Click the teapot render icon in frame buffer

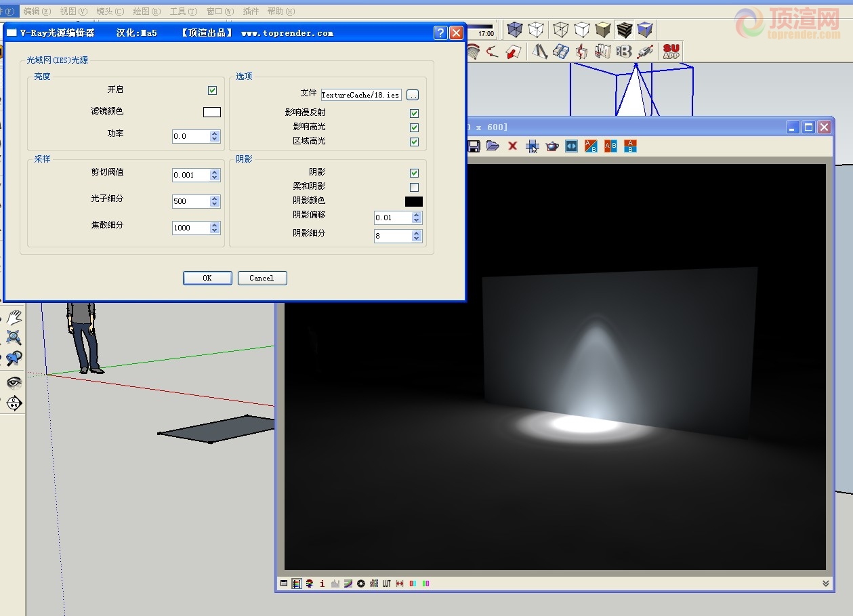tap(552, 146)
